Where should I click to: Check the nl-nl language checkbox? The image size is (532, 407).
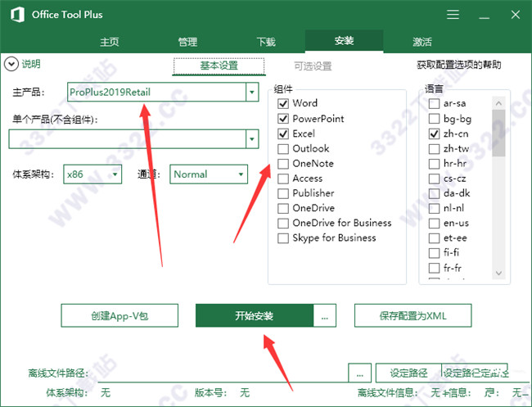[x=434, y=208]
